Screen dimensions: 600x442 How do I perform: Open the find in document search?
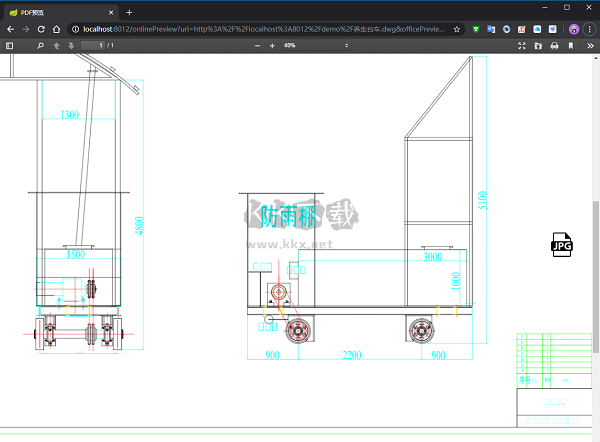(39, 46)
